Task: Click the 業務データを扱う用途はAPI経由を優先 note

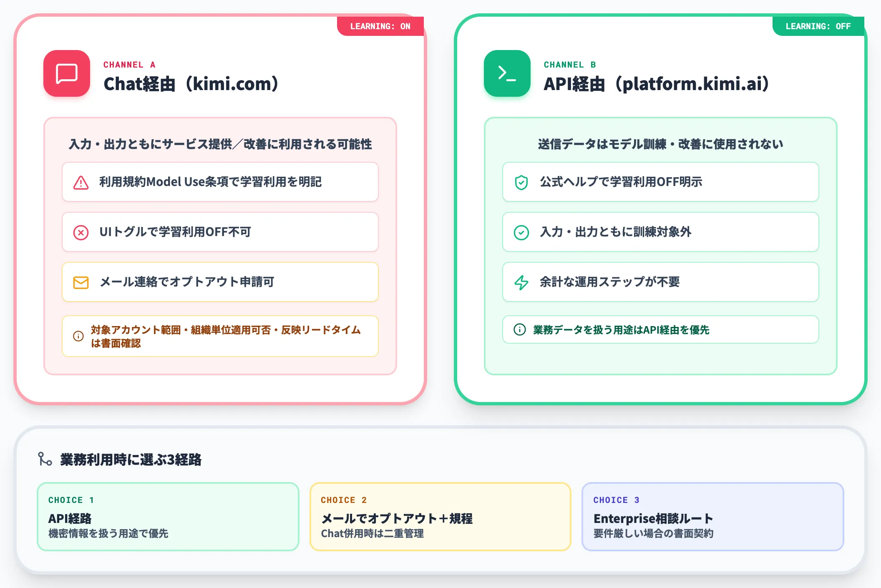Action: (x=661, y=329)
